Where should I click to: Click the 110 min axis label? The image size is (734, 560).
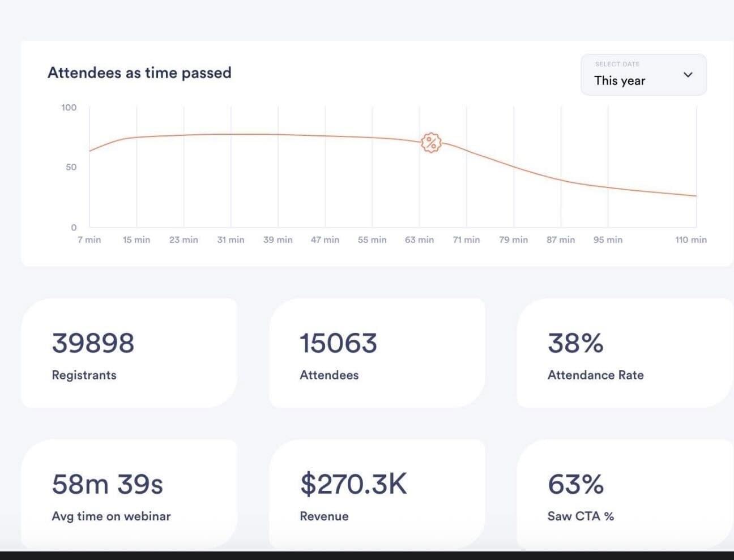click(x=690, y=240)
